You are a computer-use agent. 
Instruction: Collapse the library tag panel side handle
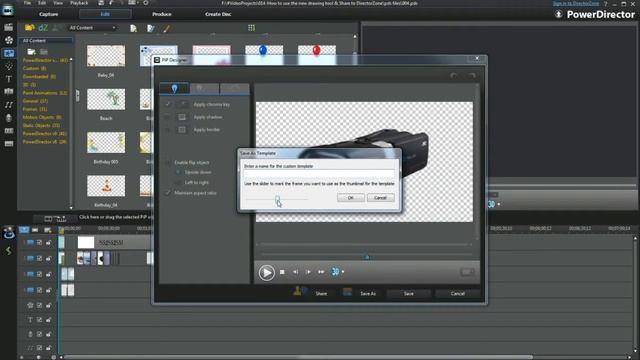tap(77, 96)
